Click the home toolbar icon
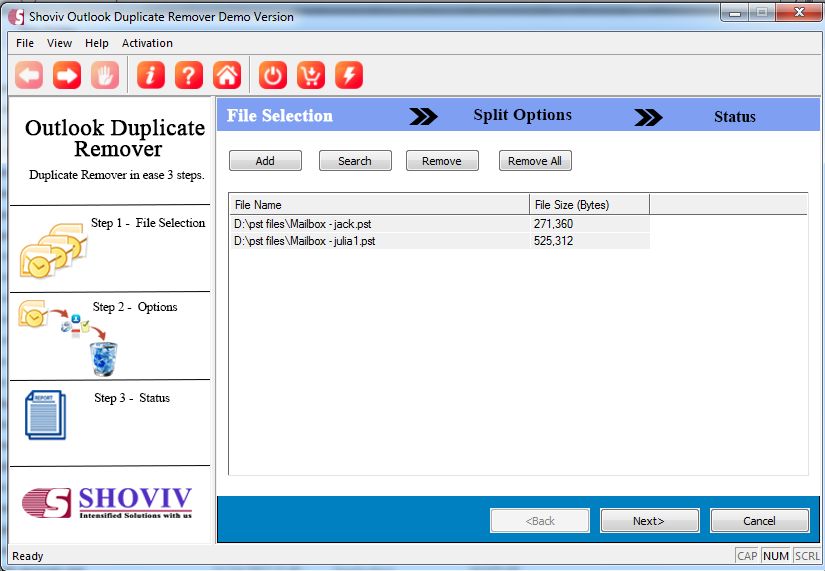Screen dimensions: 825x571 (x=227, y=75)
